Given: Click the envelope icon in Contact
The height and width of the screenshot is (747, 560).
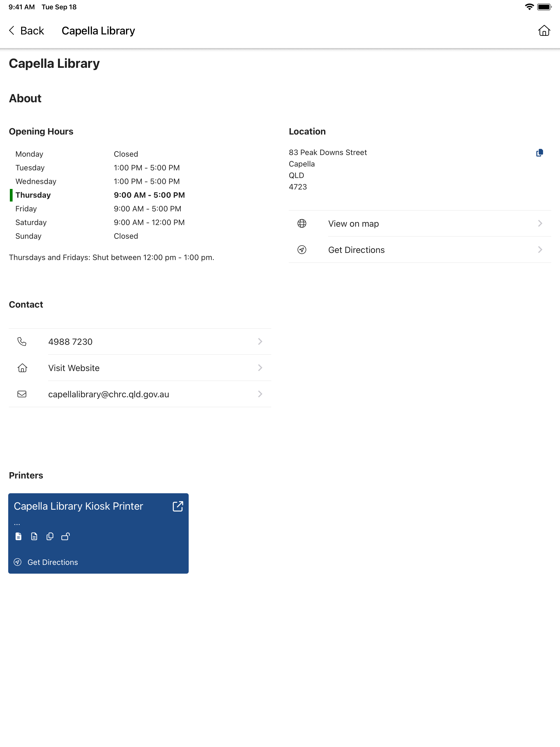Looking at the screenshot, I should point(22,394).
